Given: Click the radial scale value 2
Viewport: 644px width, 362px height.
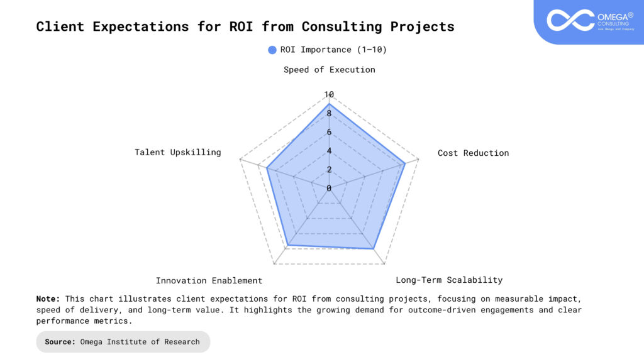Looking at the screenshot, I should point(329,170).
